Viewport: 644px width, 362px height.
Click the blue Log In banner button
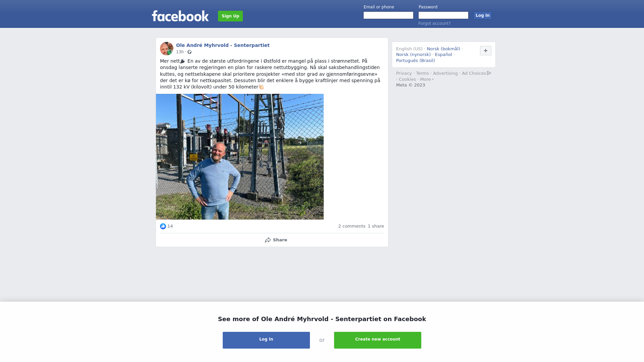266,340
